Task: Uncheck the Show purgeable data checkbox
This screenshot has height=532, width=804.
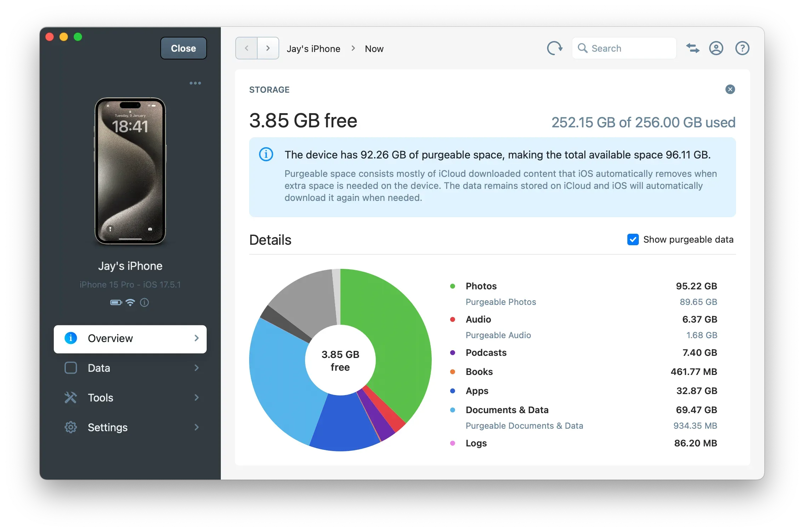Action: [x=633, y=239]
